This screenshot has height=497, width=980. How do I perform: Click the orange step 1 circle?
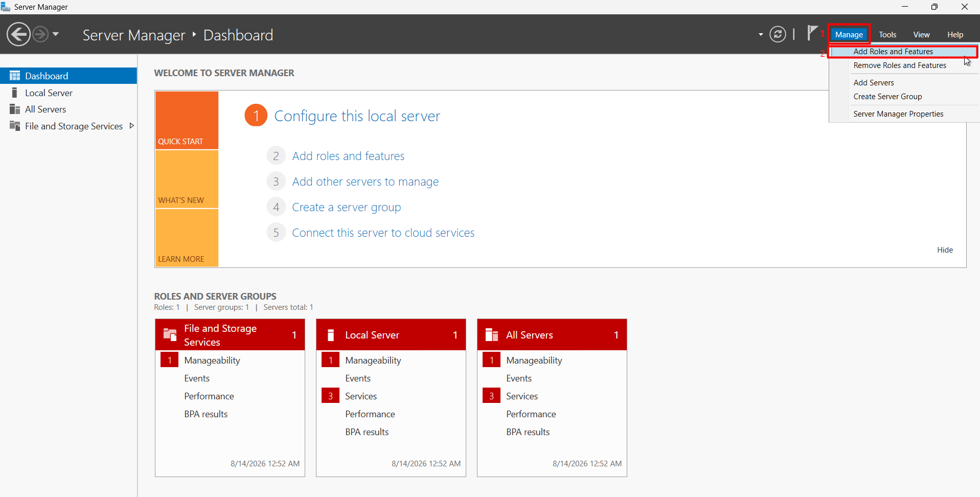(x=256, y=115)
